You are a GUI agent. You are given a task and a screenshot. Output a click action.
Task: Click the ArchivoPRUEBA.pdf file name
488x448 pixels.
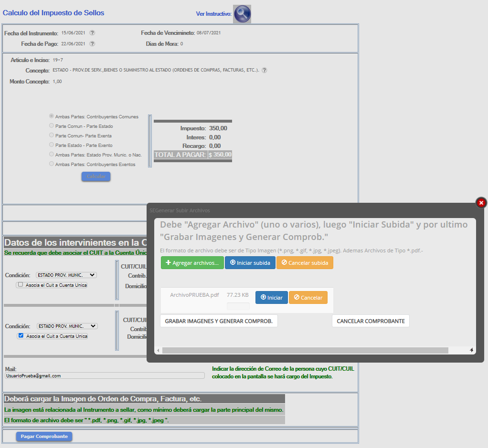coord(194,295)
